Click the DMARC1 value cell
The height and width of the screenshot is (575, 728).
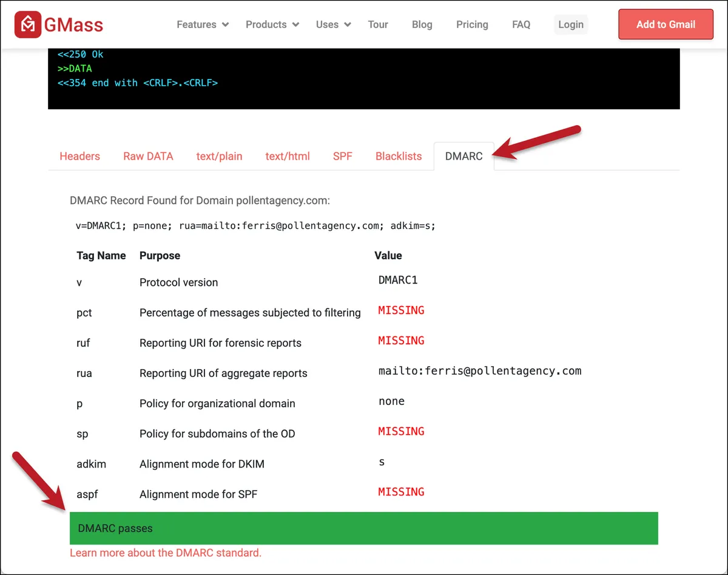[398, 280]
